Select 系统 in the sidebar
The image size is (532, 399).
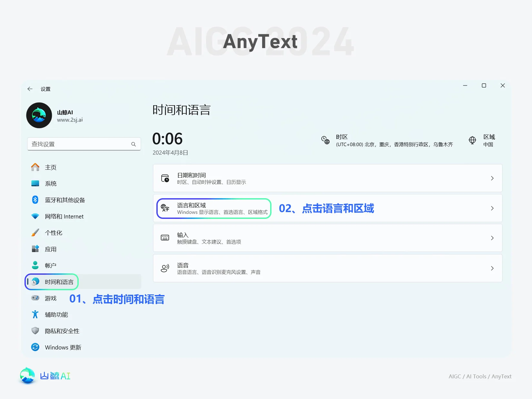click(84, 183)
